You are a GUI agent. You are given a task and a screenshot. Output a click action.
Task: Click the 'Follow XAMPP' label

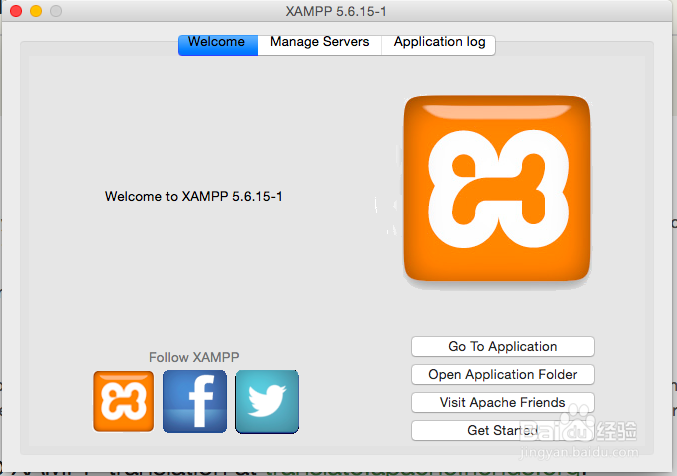coord(194,357)
